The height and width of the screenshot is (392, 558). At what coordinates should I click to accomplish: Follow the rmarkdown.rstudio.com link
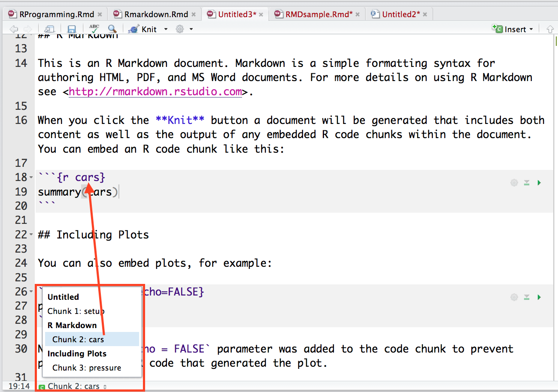(x=155, y=91)
